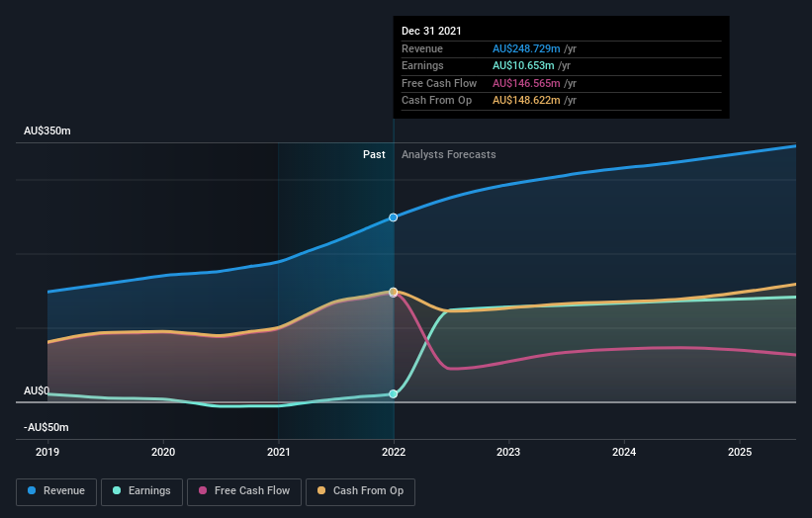This screenshot has height=518, width=812.
Task: Click the Revenue row label in tooltip
Action: [x=422, y=48]
